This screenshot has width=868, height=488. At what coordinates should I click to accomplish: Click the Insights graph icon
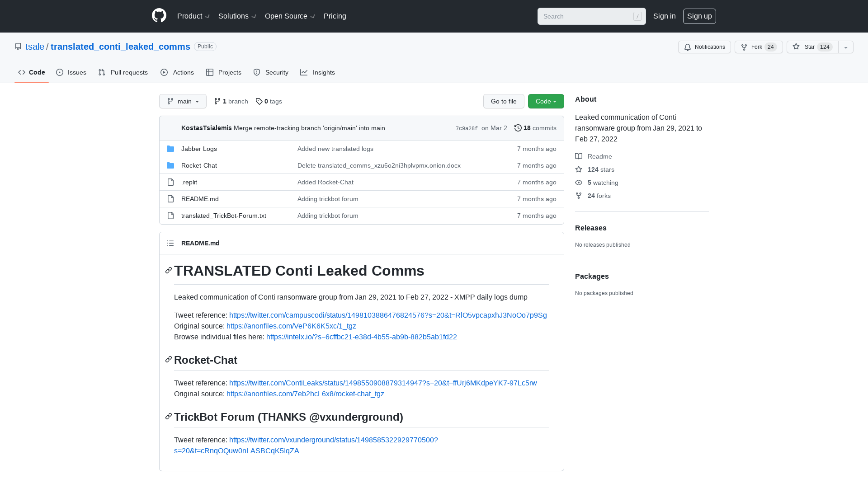click(304, 72)
